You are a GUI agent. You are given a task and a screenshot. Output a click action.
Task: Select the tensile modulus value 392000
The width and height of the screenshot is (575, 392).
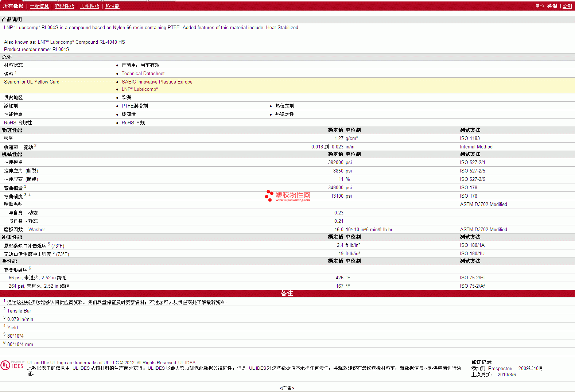336,162
